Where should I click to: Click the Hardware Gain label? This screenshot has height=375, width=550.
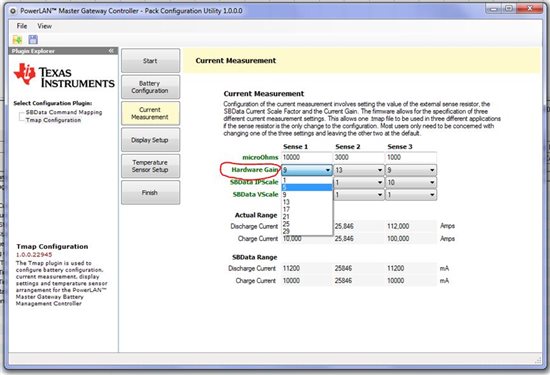255,170
